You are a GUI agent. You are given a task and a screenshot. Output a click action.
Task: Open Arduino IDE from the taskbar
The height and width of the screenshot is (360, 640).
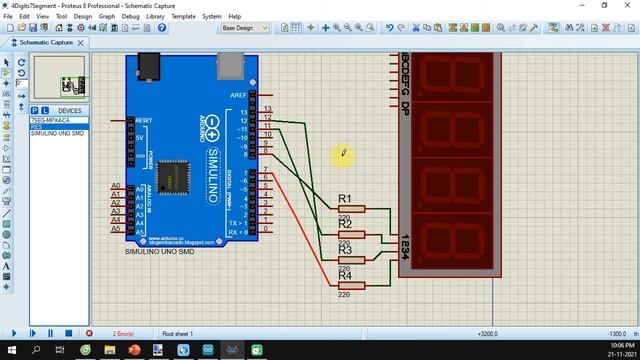208,350
